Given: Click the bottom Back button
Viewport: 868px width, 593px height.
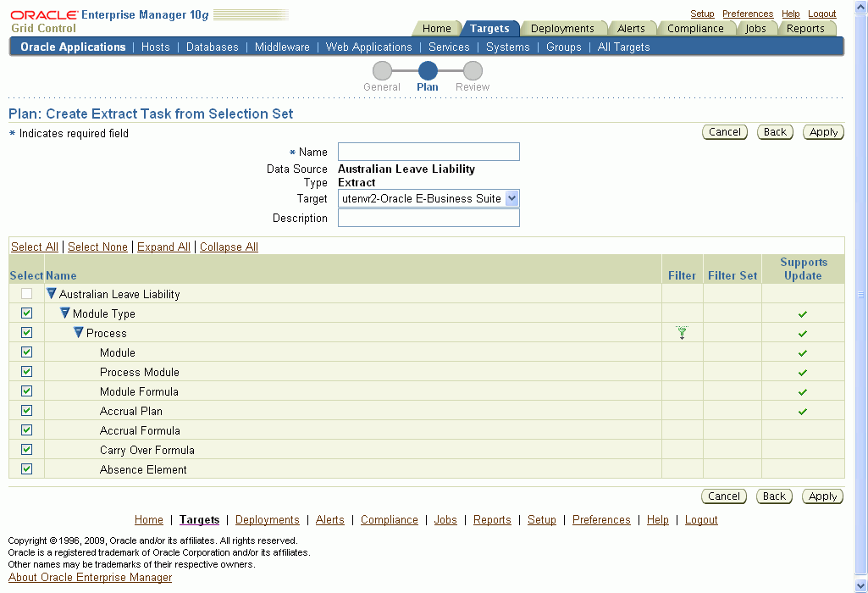Looking at the screenshot, I should [774, 496].
